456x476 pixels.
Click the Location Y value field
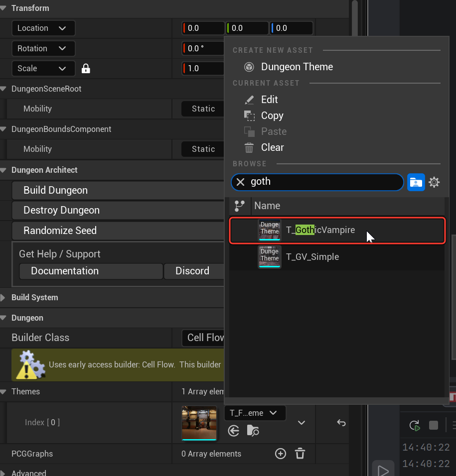coord(247,28)
